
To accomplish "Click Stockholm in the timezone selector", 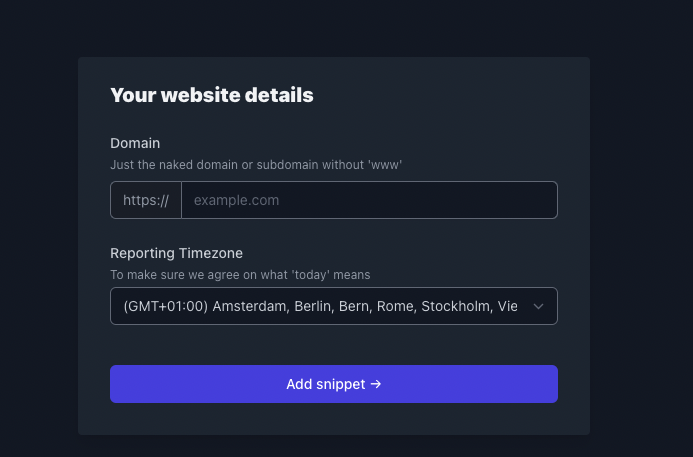I will coord(457,306).
